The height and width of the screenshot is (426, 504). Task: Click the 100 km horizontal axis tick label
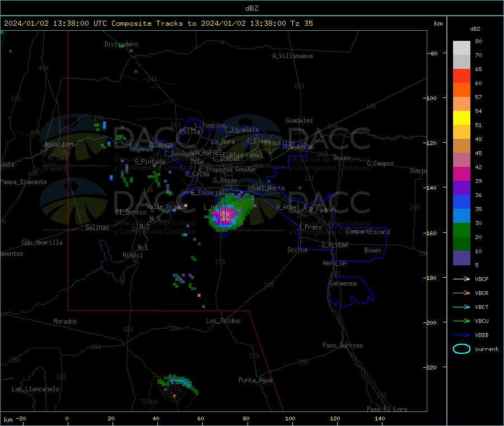tap(290, 418)
